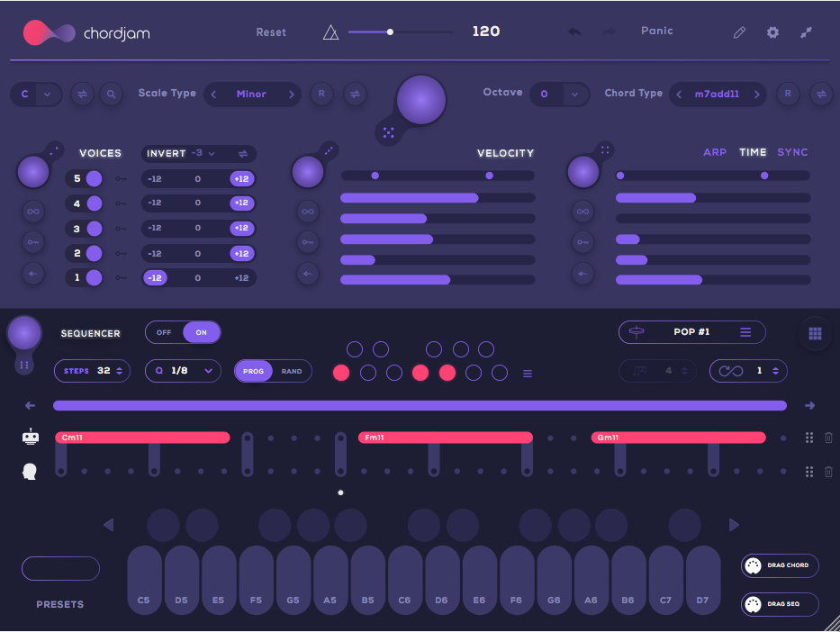Open the PRESETS selector box
This screenshot has height=632, width=840.
click(x=60, y=568)
